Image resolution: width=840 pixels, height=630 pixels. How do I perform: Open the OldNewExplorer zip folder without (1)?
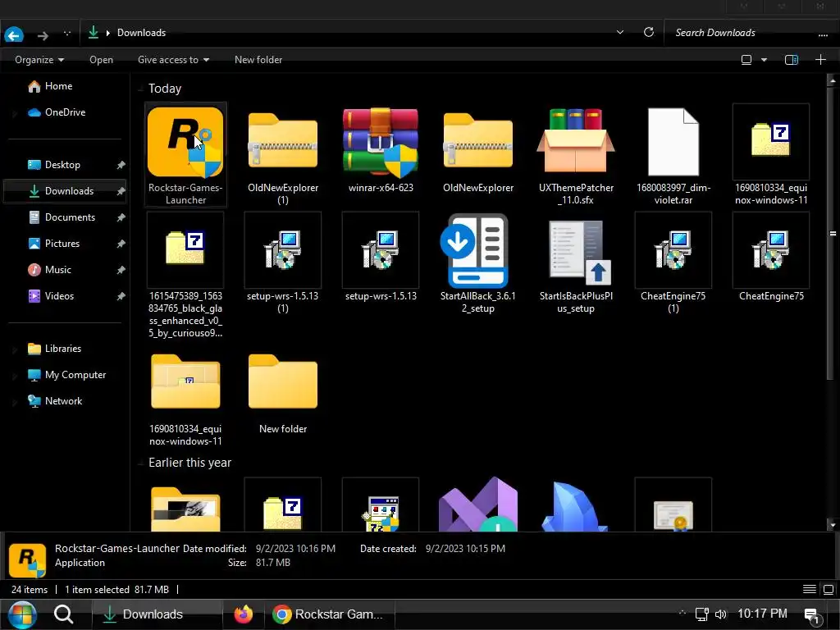tap(478, 150)
